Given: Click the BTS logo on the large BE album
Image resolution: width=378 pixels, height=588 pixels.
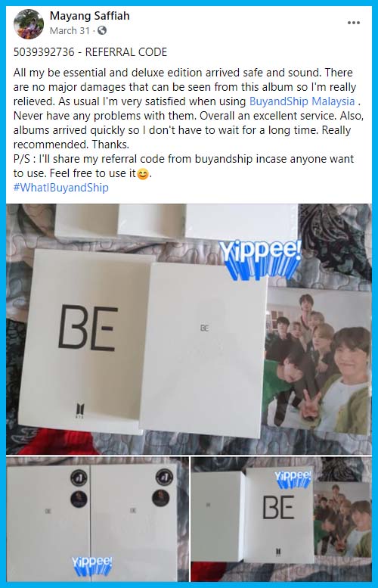Looking at the screenshot, I should pyautogui.click(x=81, y=411).
